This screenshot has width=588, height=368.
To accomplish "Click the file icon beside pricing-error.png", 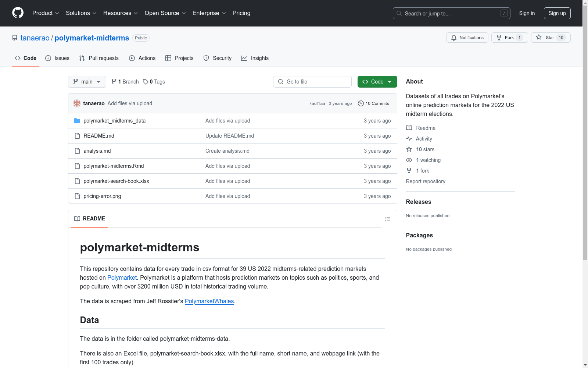I will (77, 196).
